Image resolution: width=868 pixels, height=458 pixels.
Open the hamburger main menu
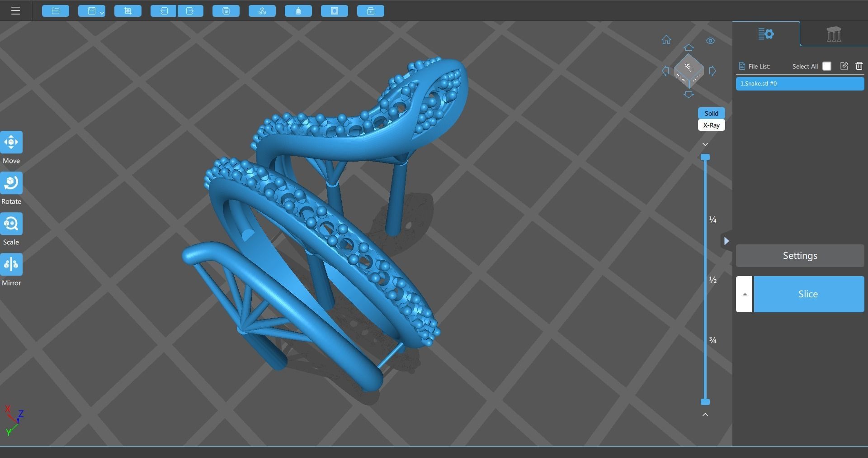click(15, 11)
